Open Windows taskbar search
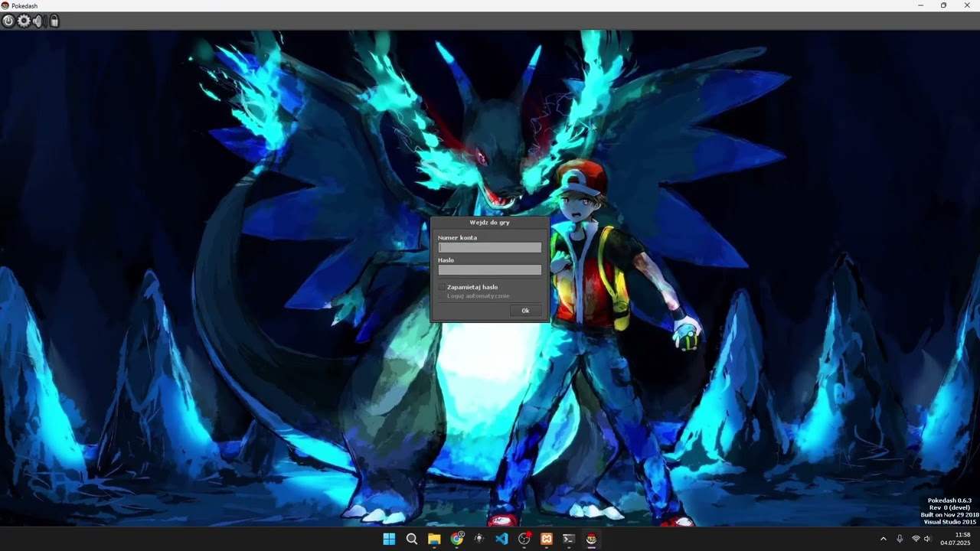Viewport: 980px width, 551px height. [411, 539]
